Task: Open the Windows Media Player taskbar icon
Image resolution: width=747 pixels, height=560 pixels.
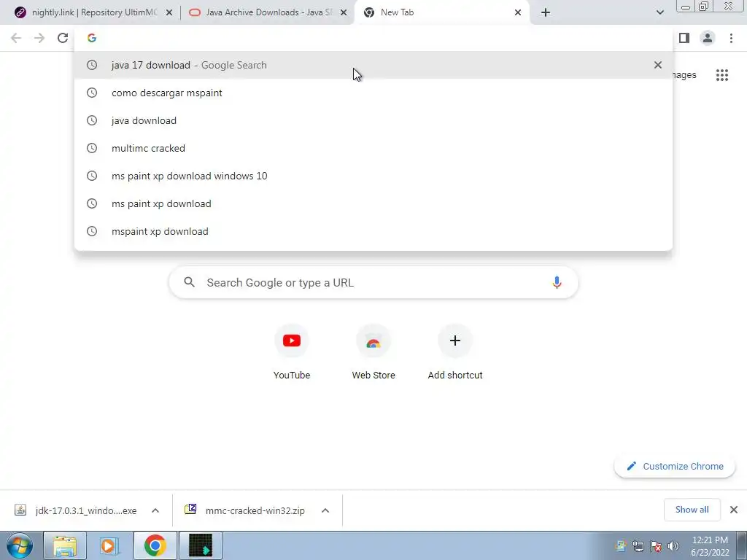Action: (109, 545)
